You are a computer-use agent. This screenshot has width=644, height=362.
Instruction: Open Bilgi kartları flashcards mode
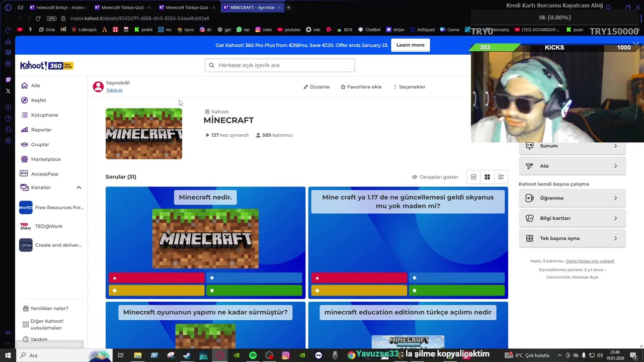pos(572,218)
